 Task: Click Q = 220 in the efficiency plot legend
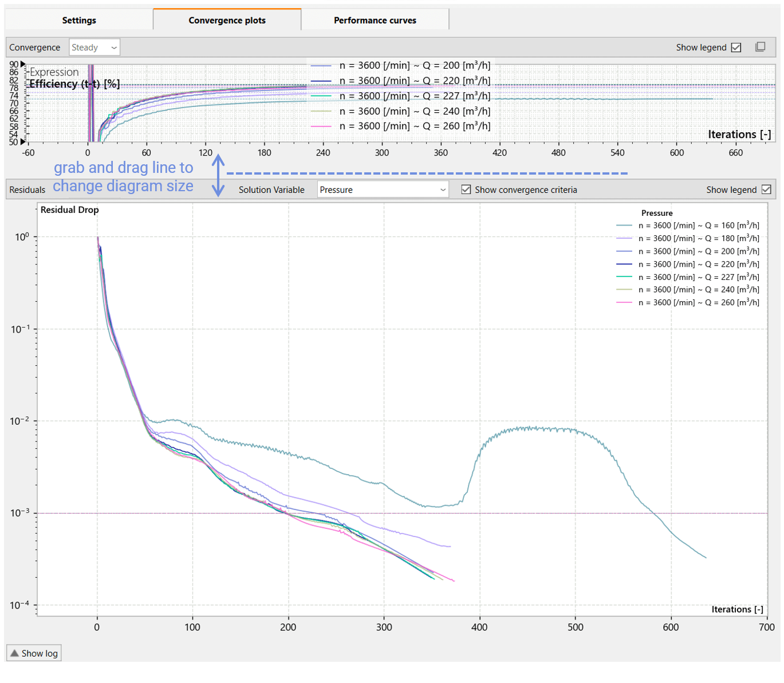click(x=400, y=81)
